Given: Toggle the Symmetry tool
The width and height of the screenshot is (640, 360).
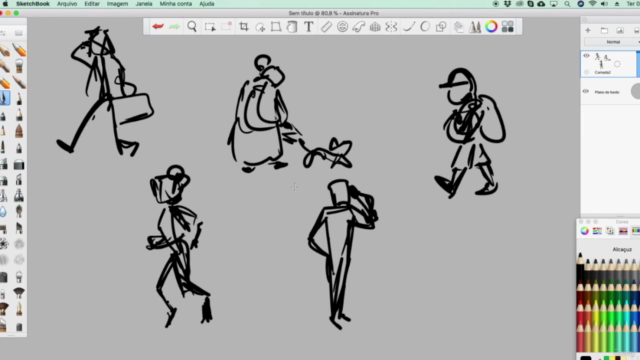Looking at the screenshot, I should [x=391, y=27].
